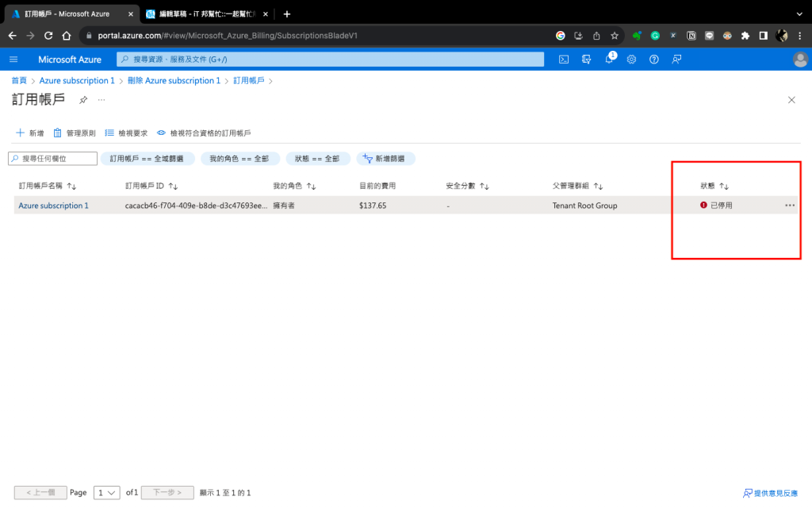
Task: Click the 上一個 pagination button
Action: coord(40,492)
